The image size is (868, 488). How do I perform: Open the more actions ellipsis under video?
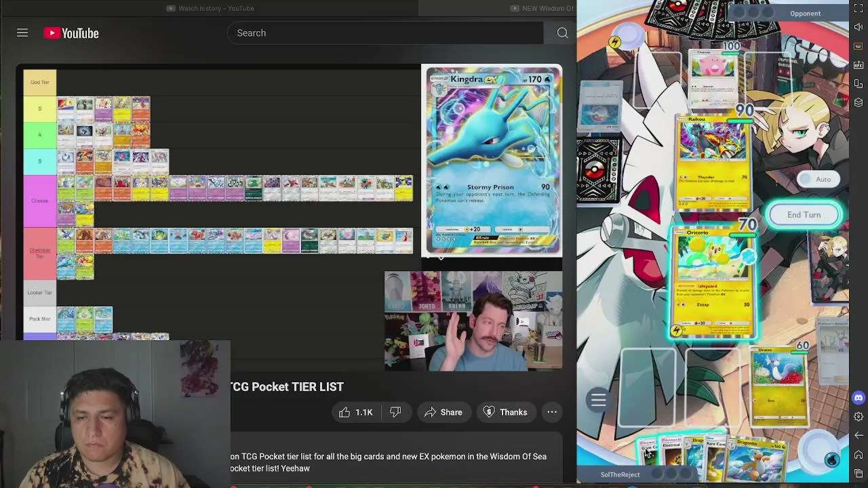coord(552,412)
